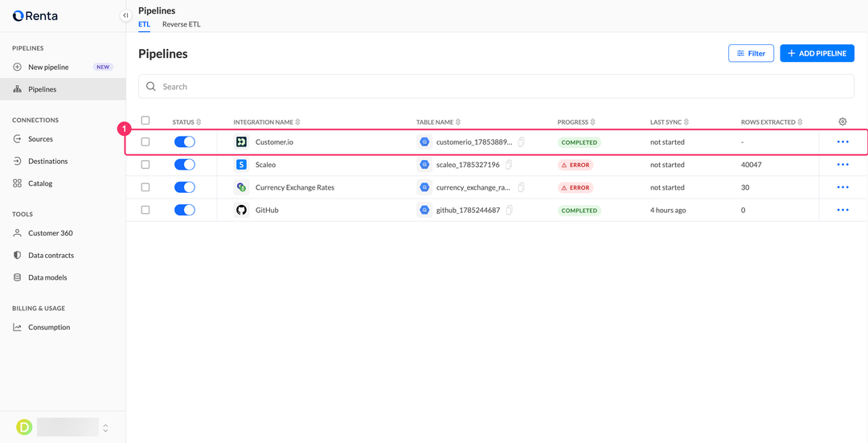The image size is (868, 443).
Task: Click BigQuery icon beside currency_exchange table
Action: (x=424, y=187)
